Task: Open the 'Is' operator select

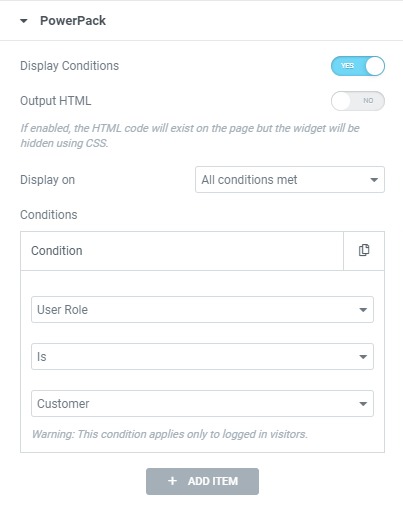Action: click(x=202, y=357)
